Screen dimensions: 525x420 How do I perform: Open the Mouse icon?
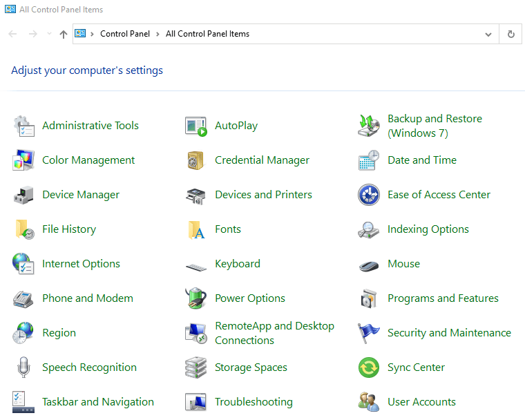pos(369,266)
